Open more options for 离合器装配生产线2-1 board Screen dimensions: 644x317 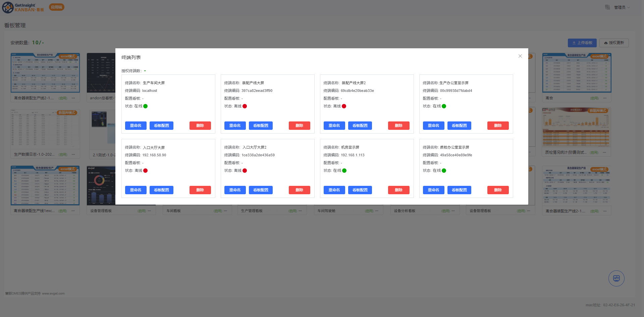click(x=73, y=98)
